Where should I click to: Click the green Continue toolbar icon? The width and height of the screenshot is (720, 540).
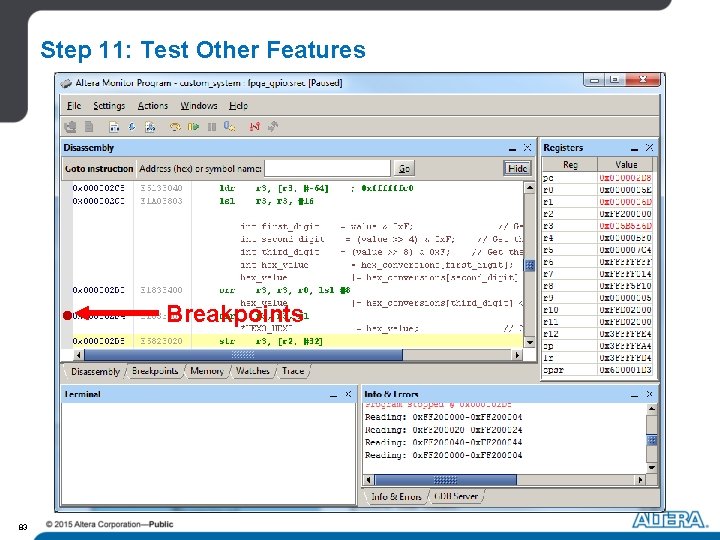[x=193, y=127]
